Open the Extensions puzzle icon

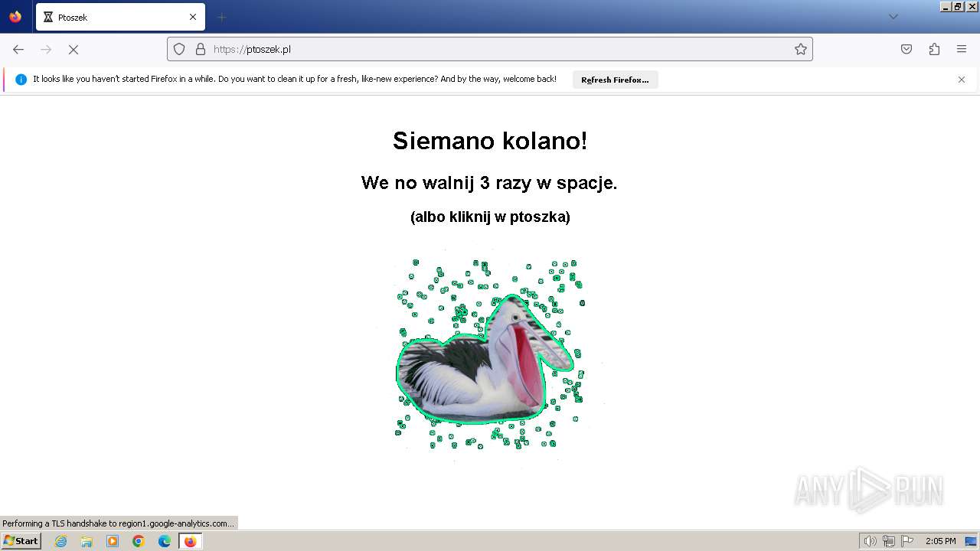tap(934, 49)
